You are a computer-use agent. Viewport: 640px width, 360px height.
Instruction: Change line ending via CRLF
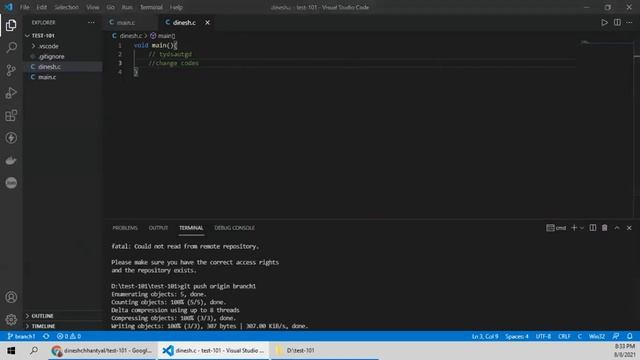point(564,336)
